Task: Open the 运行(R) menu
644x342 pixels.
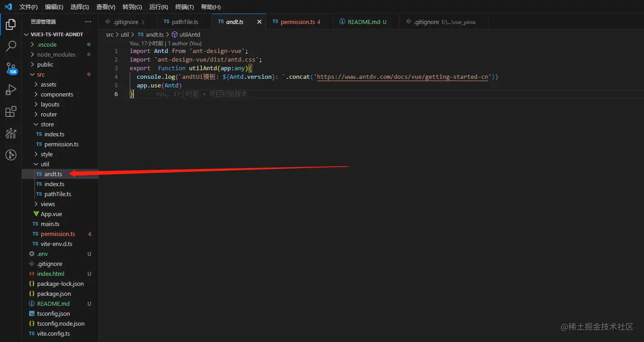Action: point(158,7)
